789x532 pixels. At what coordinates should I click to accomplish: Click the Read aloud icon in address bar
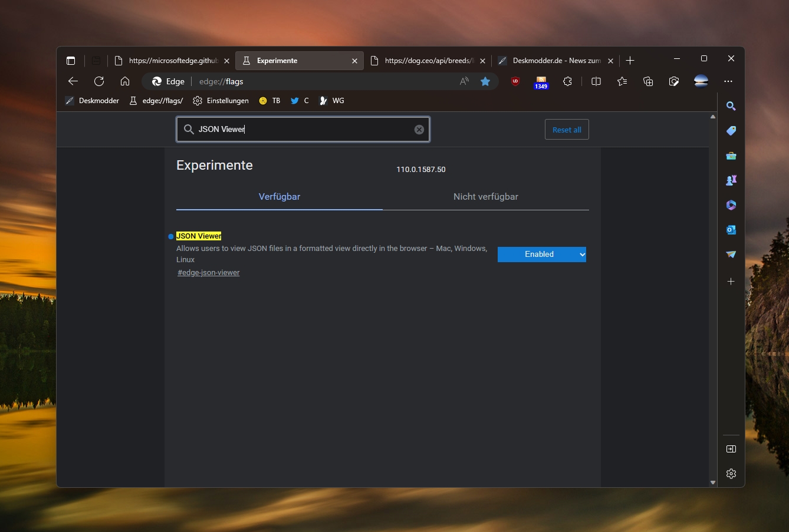point(464,81)
